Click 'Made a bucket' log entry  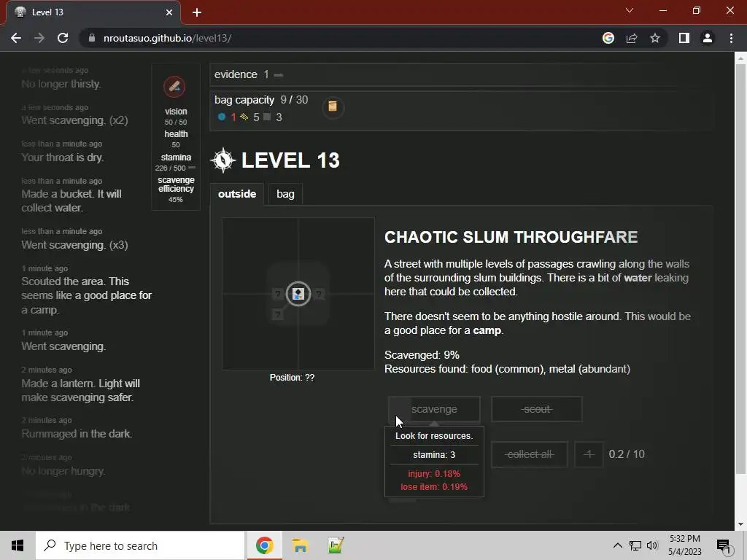[x=71, y=201]
